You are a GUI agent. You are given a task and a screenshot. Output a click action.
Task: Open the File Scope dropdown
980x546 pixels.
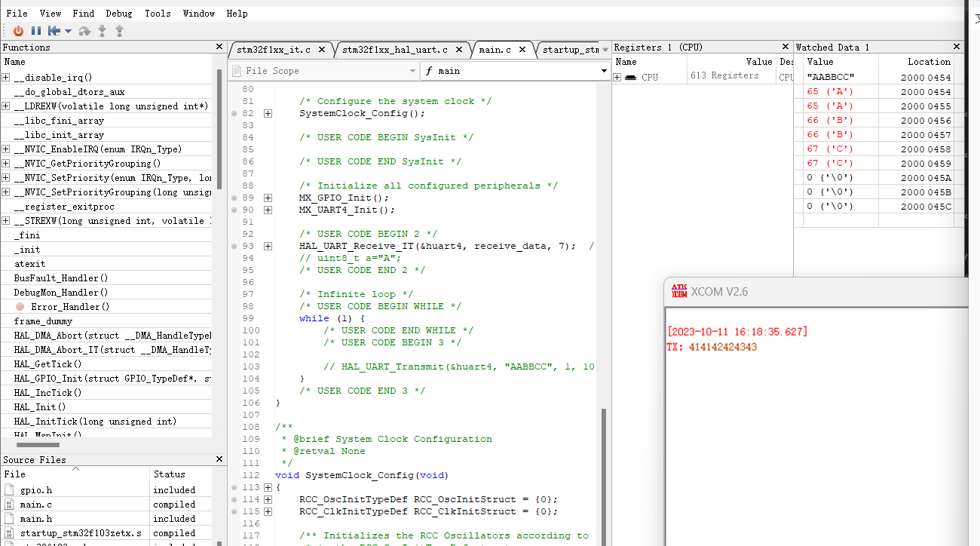tap(412, 71)
